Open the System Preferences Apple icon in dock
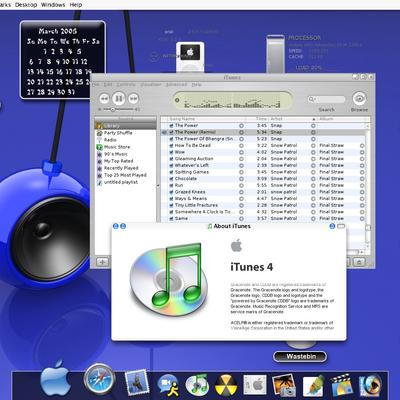Image resolution: width=400 pixels, height=400 pixels. pyautogui.click(x=255, y=385)
